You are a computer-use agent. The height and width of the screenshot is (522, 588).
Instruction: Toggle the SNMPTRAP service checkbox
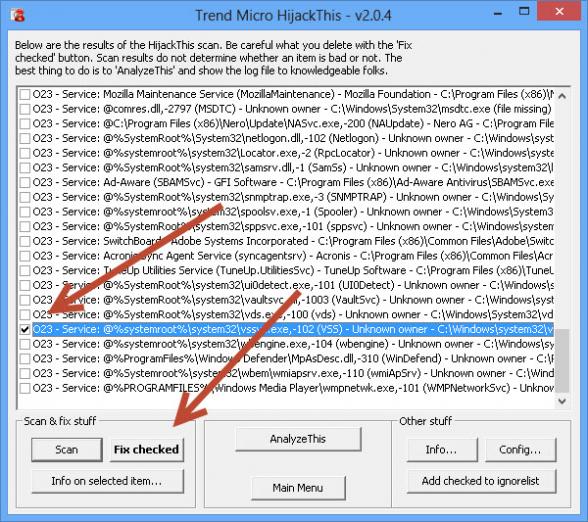tap(25, 197)
